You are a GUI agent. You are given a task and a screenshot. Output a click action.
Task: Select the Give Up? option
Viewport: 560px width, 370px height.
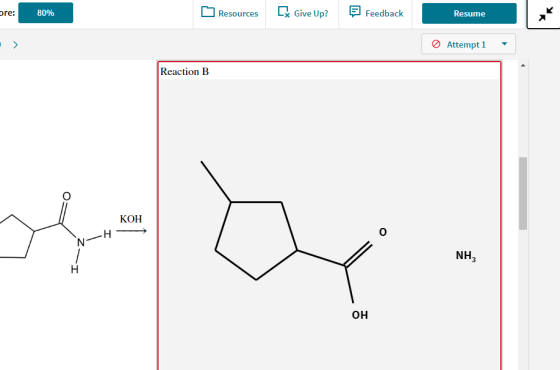[303, 13]
